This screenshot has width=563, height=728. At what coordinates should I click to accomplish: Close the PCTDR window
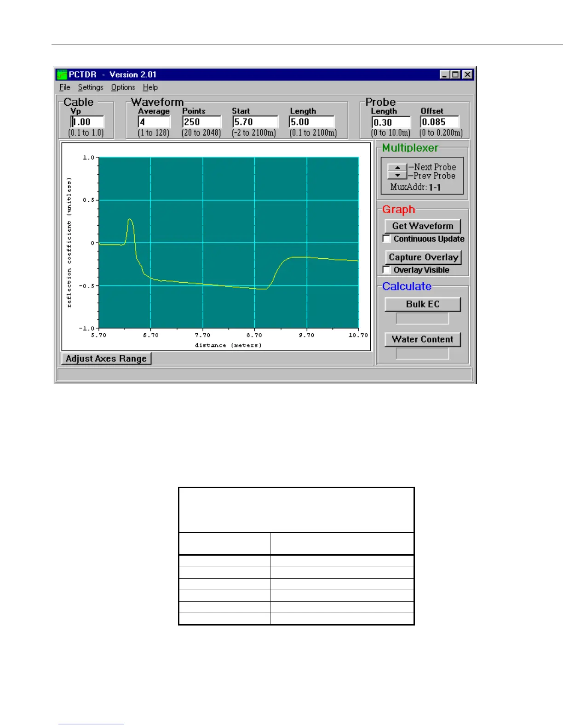tap(467, 74)
